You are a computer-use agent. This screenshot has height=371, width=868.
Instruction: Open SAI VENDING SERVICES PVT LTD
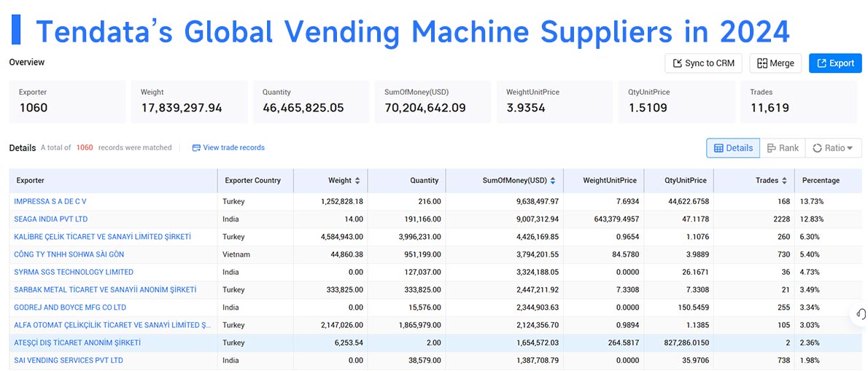[69, 361]
